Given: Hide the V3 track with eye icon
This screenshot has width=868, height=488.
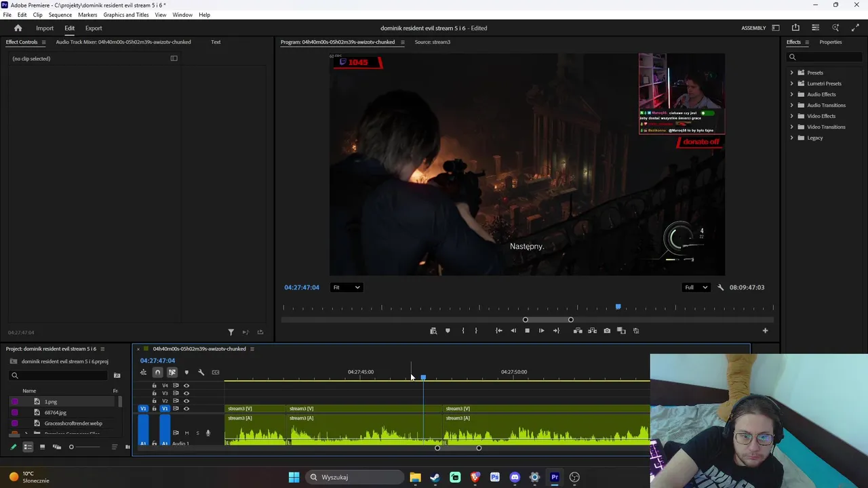Looking at the screenshot, I should (186, 393).
